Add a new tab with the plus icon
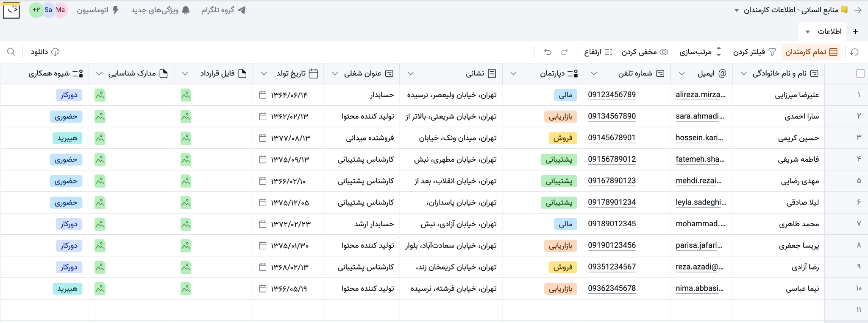Screen dimensions: 868x323 [855, 32]
